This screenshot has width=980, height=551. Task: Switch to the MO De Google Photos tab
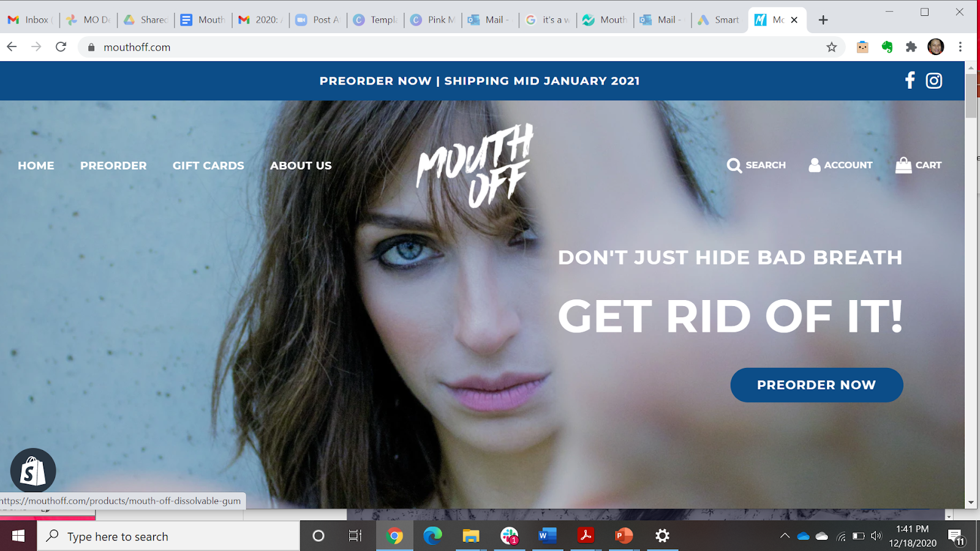(89, 20)
